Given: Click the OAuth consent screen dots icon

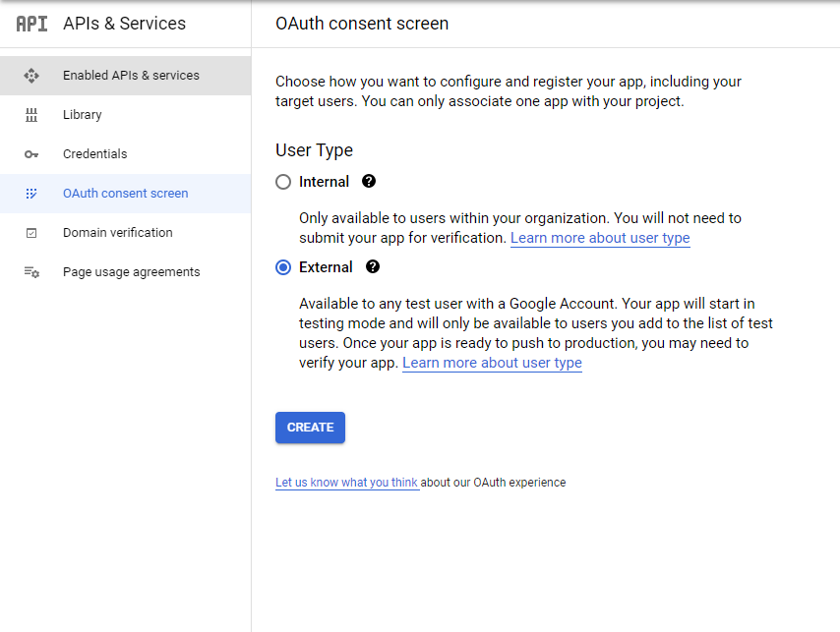Looking at the screenshot, I should [x=31, y=194].
